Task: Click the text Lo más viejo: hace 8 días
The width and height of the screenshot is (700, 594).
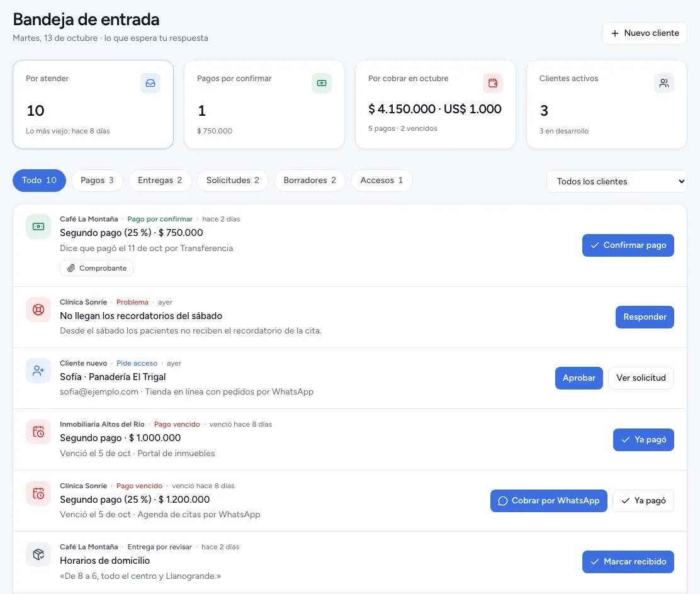Action: coord(68,132)
